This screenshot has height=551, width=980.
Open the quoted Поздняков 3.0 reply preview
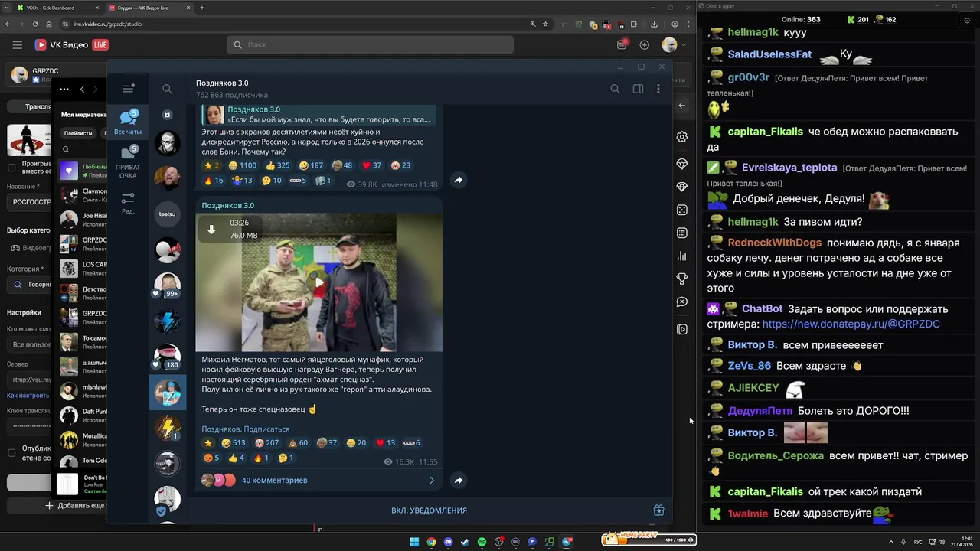point(318,115)
